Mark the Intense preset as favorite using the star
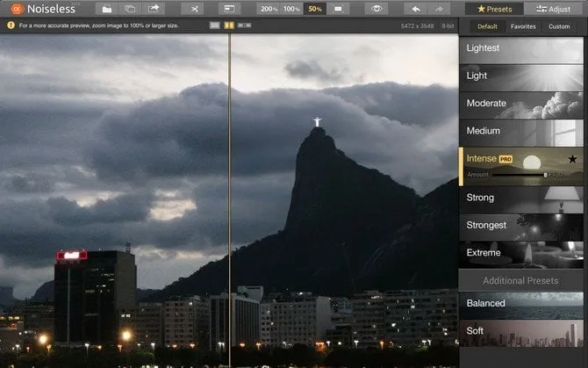 (572, 159)
